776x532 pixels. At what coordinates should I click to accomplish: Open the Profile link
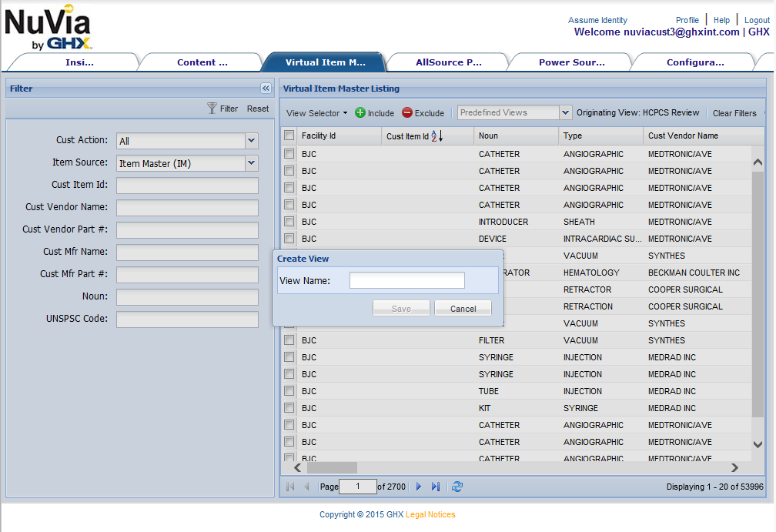point(687,20)
